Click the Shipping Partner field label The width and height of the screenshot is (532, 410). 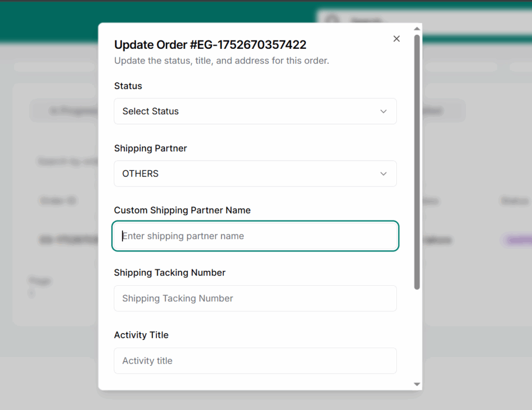pyautogui.click(x=150, y=148)
